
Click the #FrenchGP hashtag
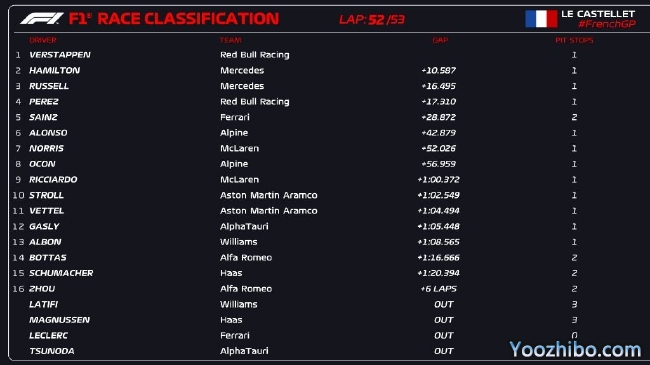tap(606, 24)
